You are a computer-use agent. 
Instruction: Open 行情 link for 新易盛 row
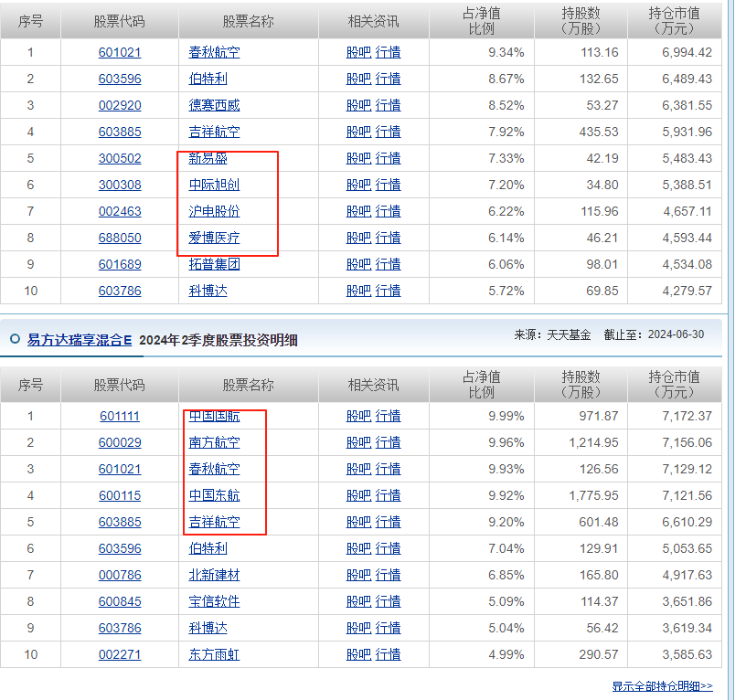[389, 158]
